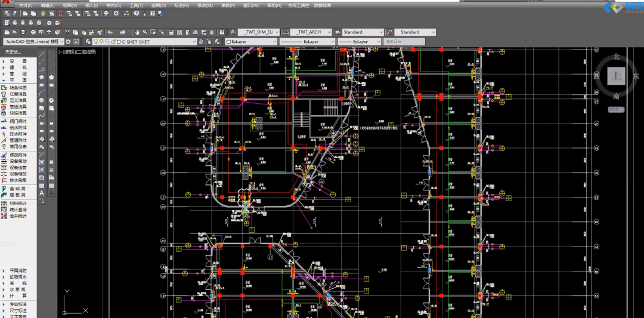Click the Cut scissors icon
The image size is (644, 318).
(67, 32)
